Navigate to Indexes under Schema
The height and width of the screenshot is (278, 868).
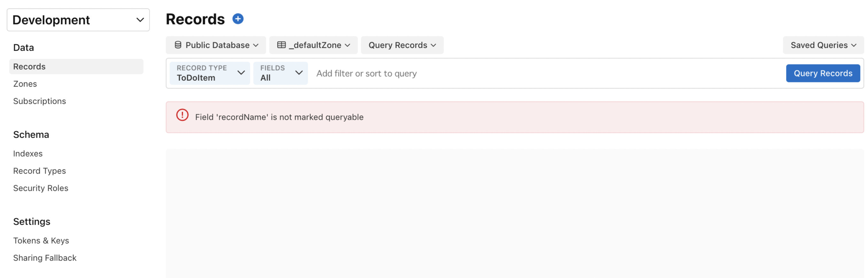[x=28, y=154]
